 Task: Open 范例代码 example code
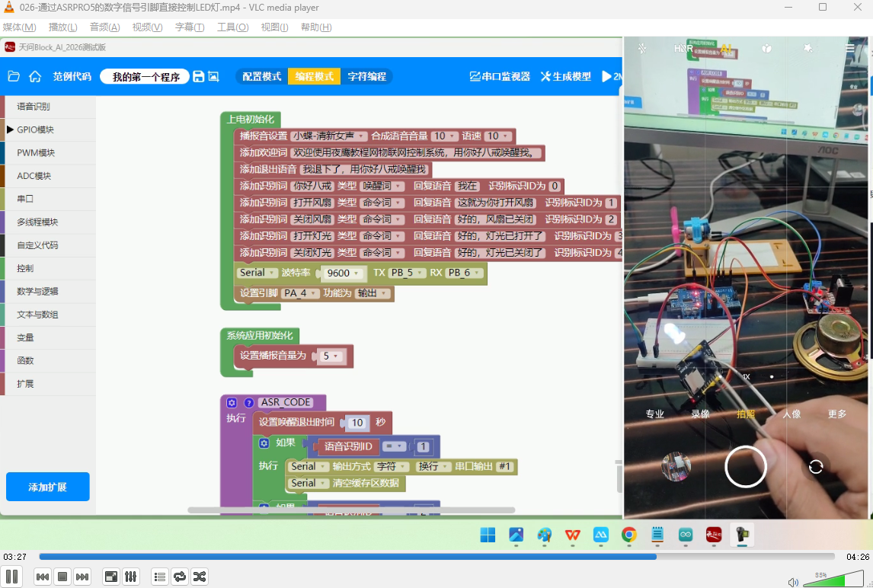click(72, 76)
